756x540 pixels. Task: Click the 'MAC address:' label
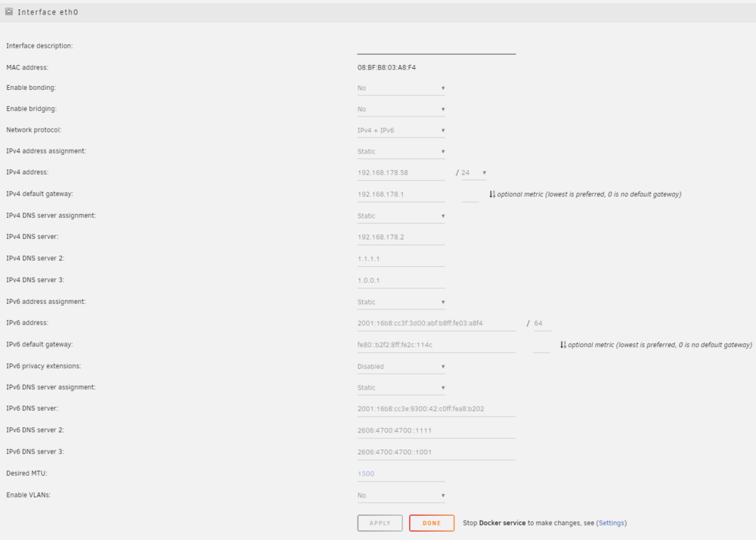[27, 67]
